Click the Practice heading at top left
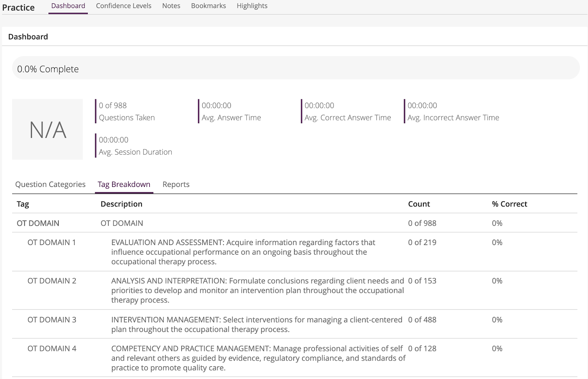Image resolution: width=588 pixels, height=379 pixels. 18,8
